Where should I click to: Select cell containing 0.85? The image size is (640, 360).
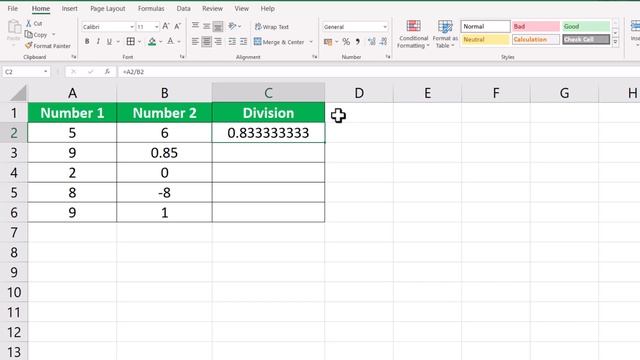click(164, 153)
